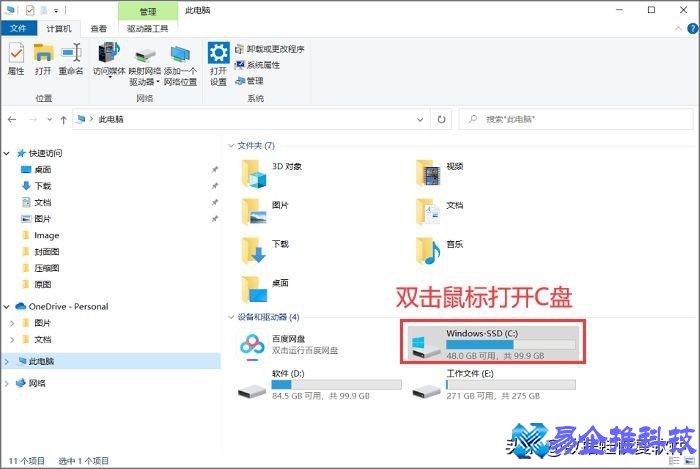
Task: Open the recent locations dropdown arrow
Action: [x=49, y=119]
